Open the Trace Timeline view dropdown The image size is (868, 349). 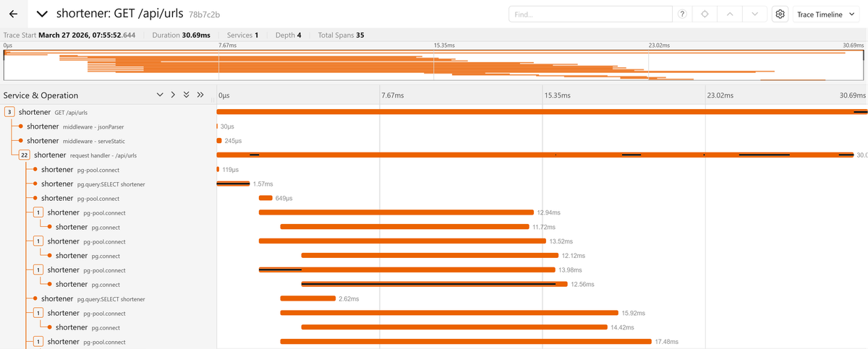[827, 14]
